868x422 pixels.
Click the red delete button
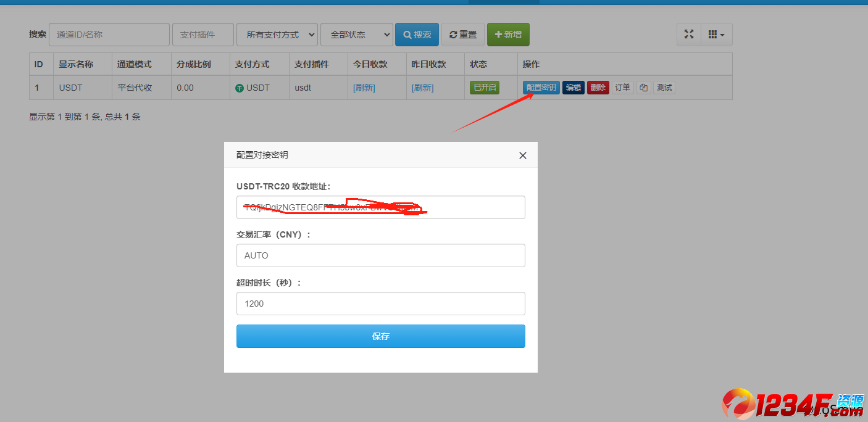pyautogui.click(x=598, y=88)
